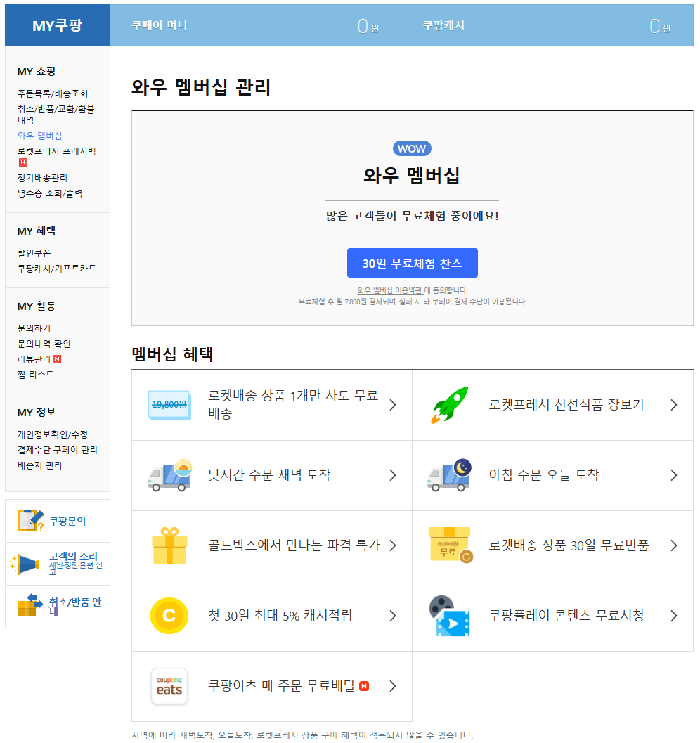Open 쿠팡캐시/기프트카드 link

click(57, 269)
